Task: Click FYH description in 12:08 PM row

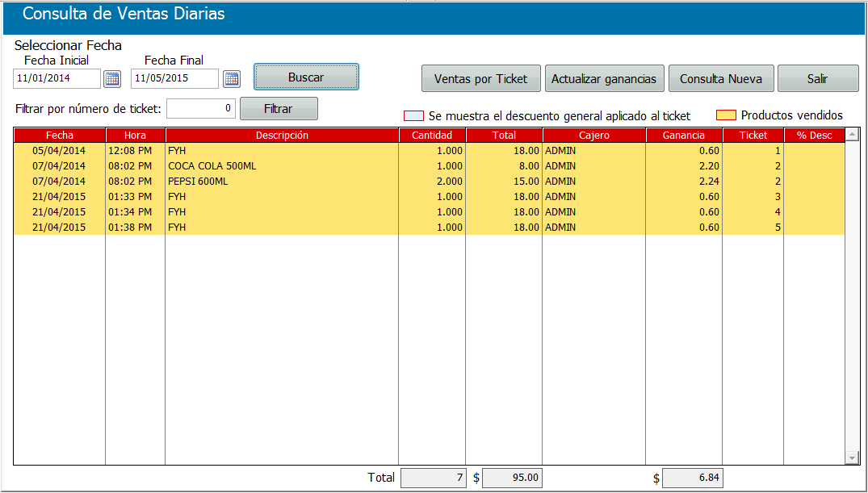Action: [282, 151]
